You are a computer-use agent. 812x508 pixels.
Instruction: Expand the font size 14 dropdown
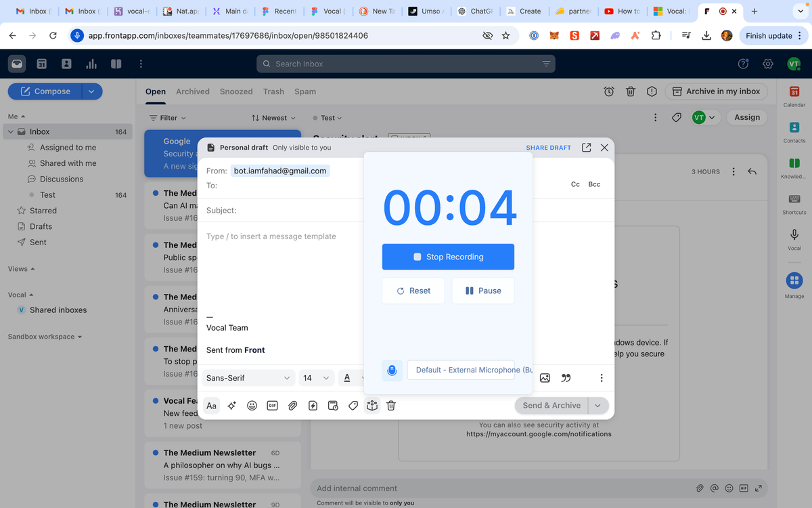pos(316,378)
